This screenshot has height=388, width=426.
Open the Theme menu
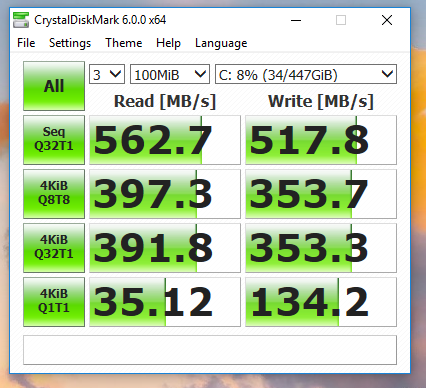124,43
